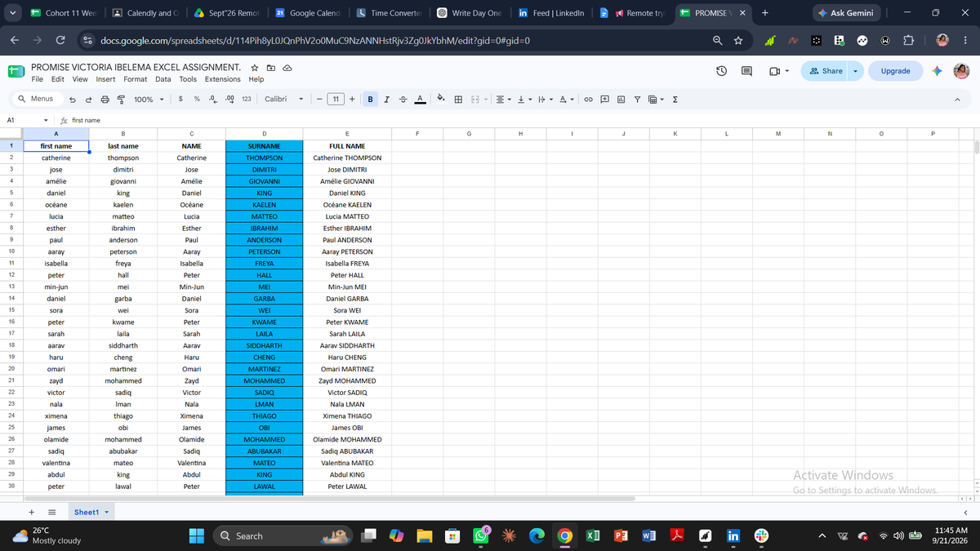Open the Sheet1 tab menu arrow
980x551 pixels.
click(x=106, y=513)
